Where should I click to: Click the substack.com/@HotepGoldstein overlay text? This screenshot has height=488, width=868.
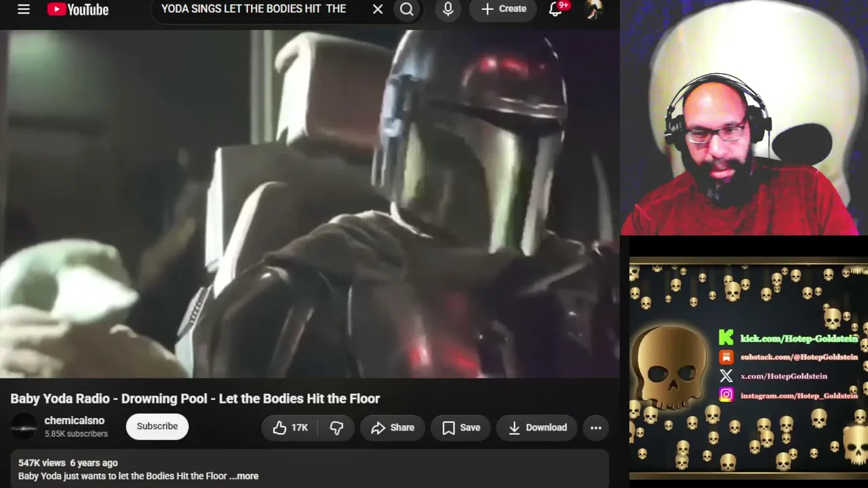[x=799, y=357]
